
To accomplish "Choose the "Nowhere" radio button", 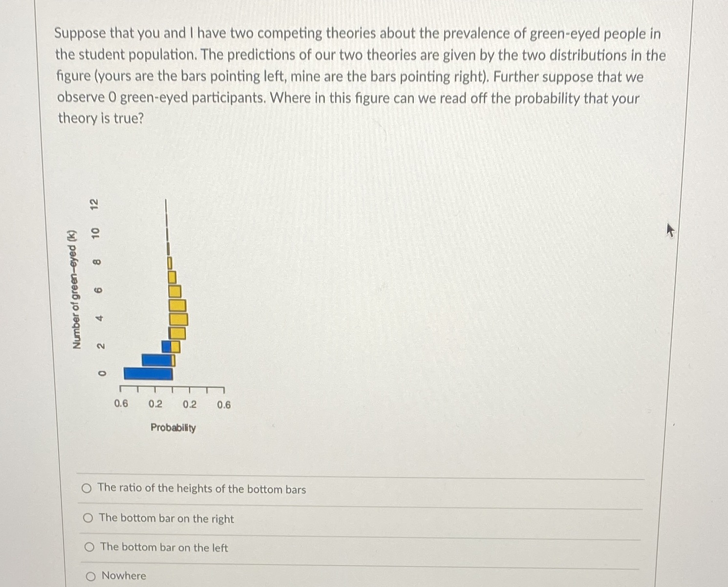I will coord(91,576).
